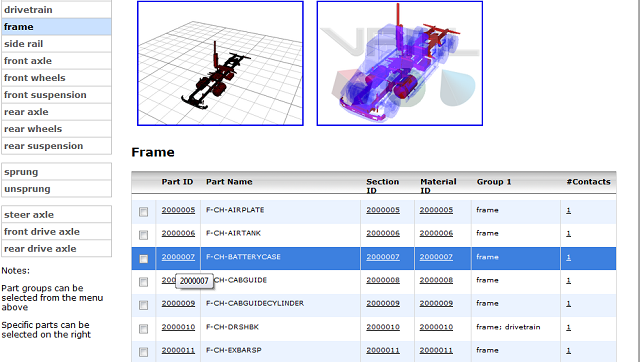The height and width of the screenshot is (362, 640).
Task: Select the rear wheels group
Action: point(56,129)
